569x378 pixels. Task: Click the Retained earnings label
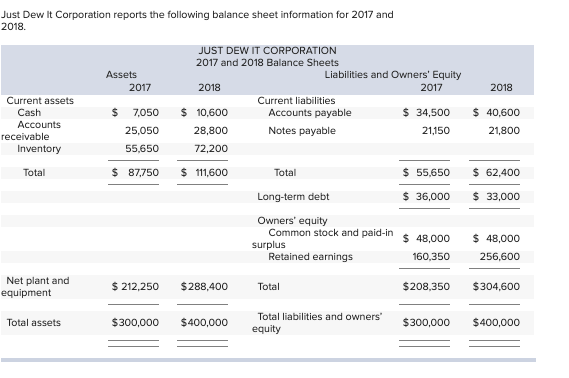pyautogui.click(x=310, y=257)
